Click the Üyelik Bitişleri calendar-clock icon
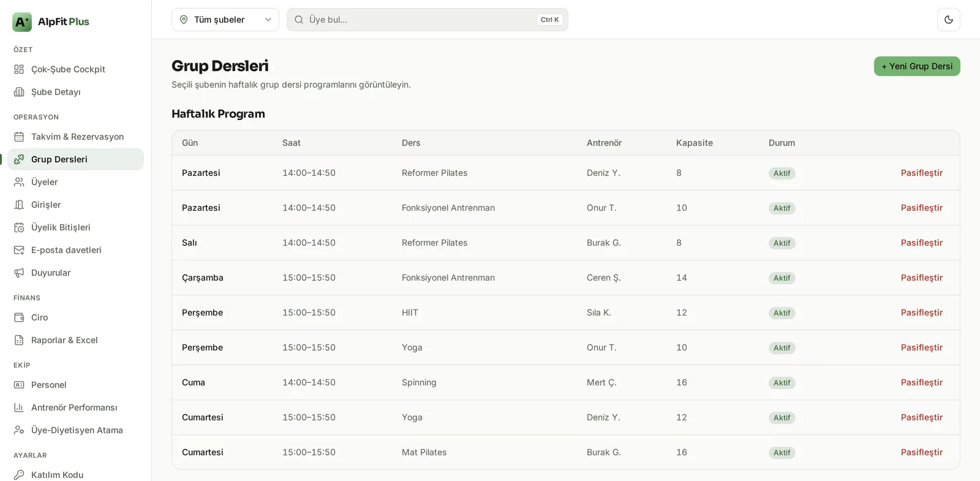 19,227
